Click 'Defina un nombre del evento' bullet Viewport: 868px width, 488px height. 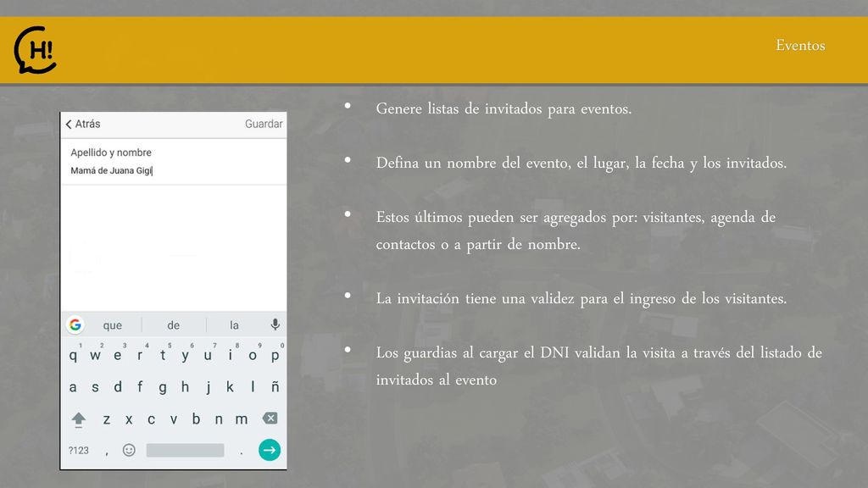click(x=581, y=164)
